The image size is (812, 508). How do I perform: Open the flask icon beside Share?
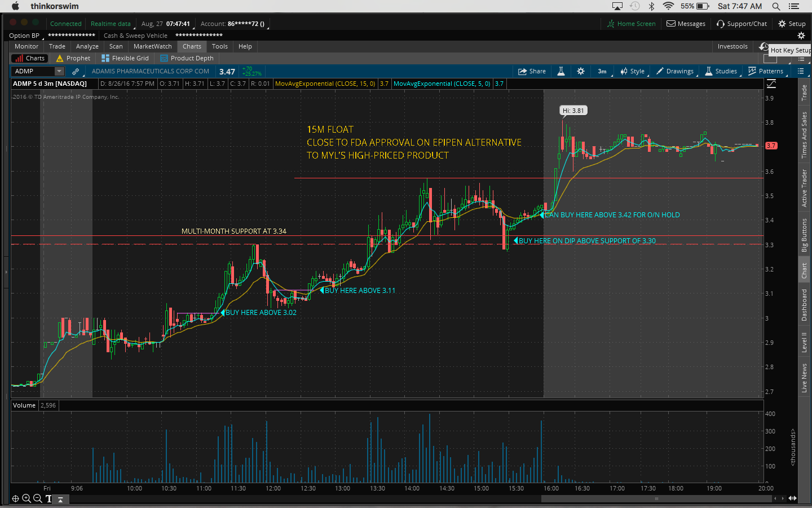(561, 71)
